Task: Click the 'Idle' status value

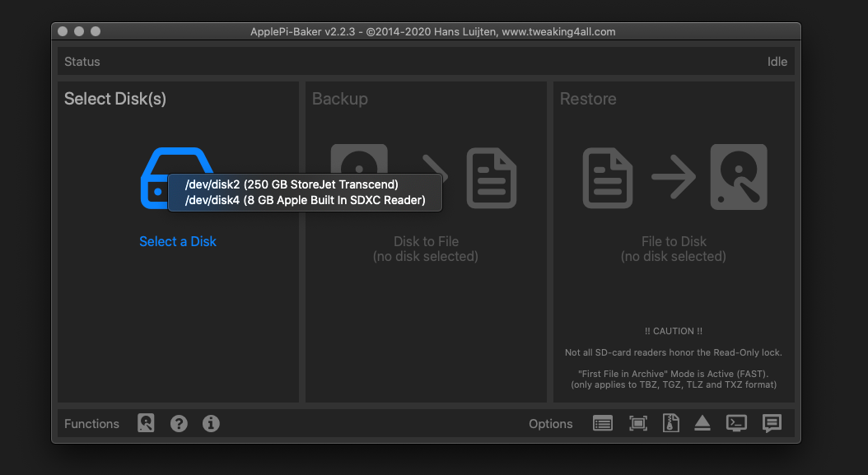Action: coord(777,62)
